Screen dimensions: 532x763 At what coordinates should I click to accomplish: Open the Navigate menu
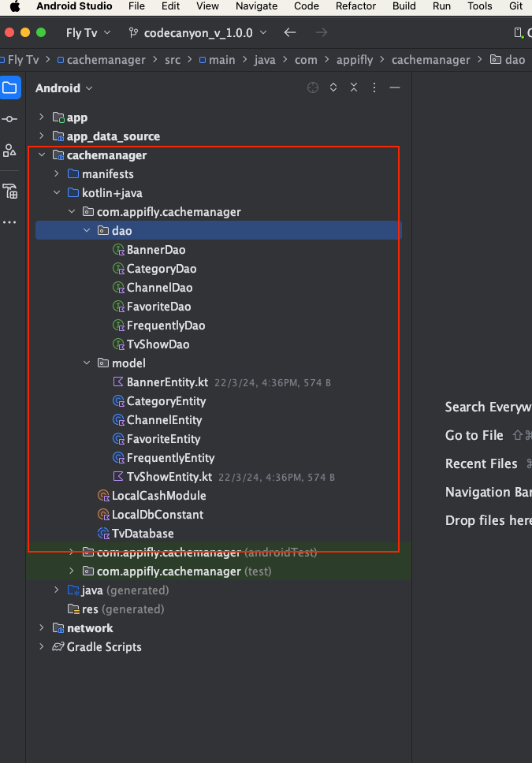[x=257, y=6]
